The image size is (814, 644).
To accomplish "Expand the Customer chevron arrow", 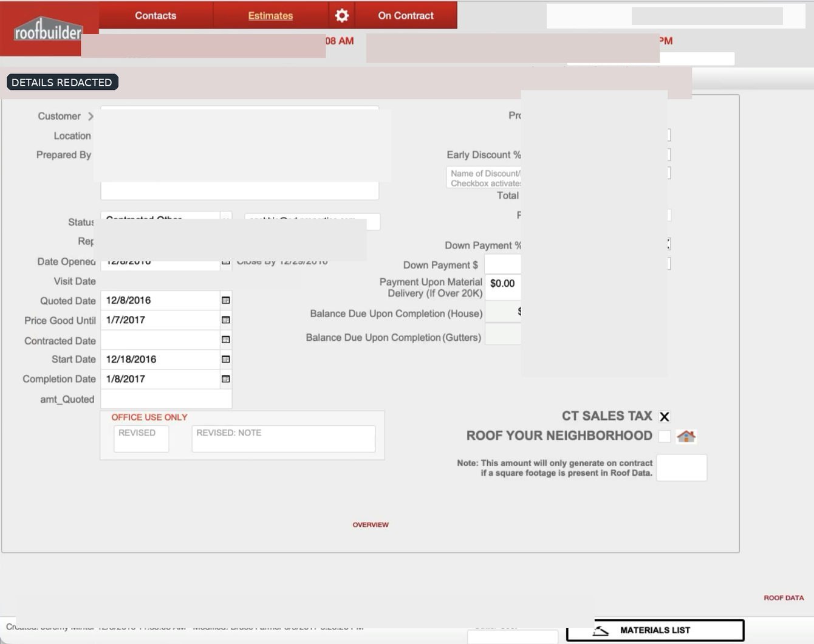I will (x=91, y=116).
